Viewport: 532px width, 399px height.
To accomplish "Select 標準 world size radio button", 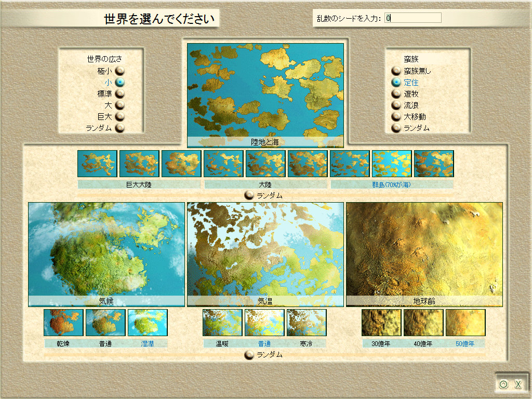I will 120,94.
